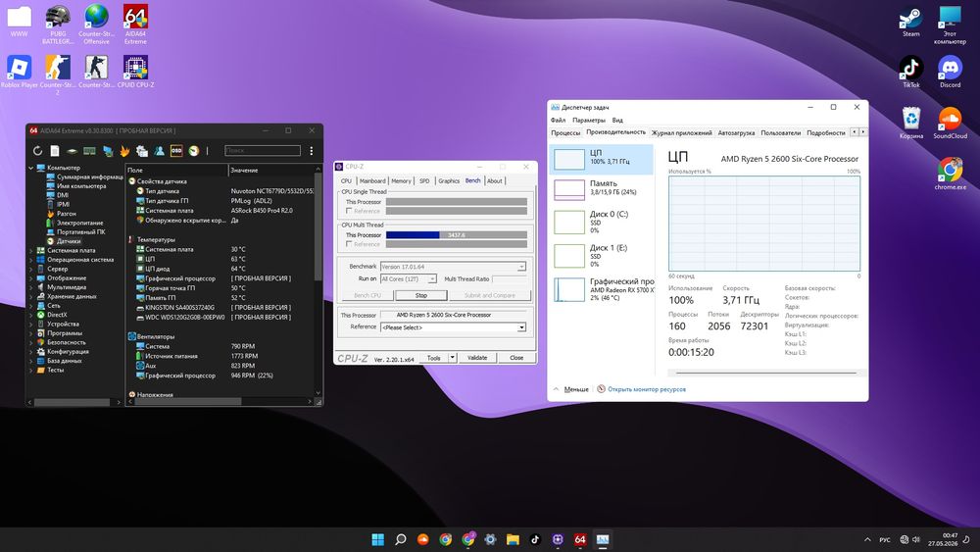980x552 pixels.
Task: Click the CPU-Z Tools button
Action: coord(434,358)
